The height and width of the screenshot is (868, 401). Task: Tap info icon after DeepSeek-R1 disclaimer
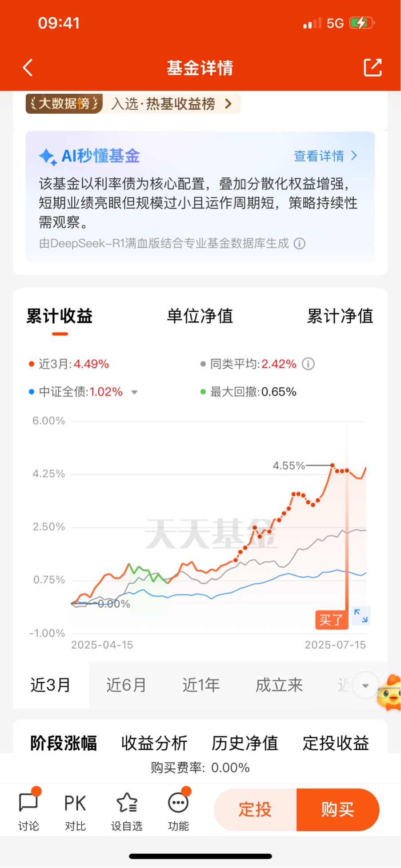(x=300, y=244)
